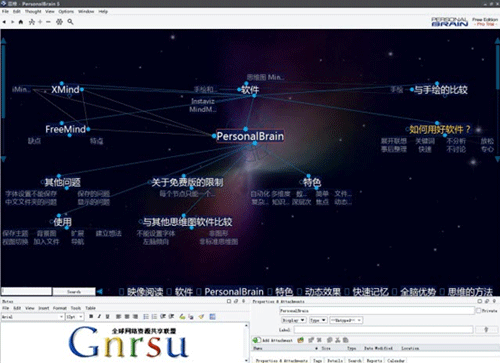Go to the home thought icon
This screenshot has width=500, height=363.
click(x=21, y=22)
